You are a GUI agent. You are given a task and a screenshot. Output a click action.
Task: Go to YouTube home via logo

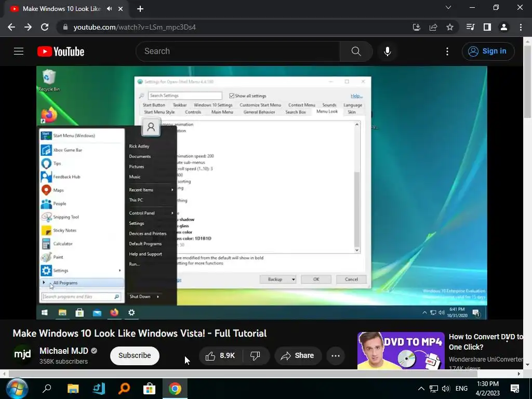tap(61, 51)
